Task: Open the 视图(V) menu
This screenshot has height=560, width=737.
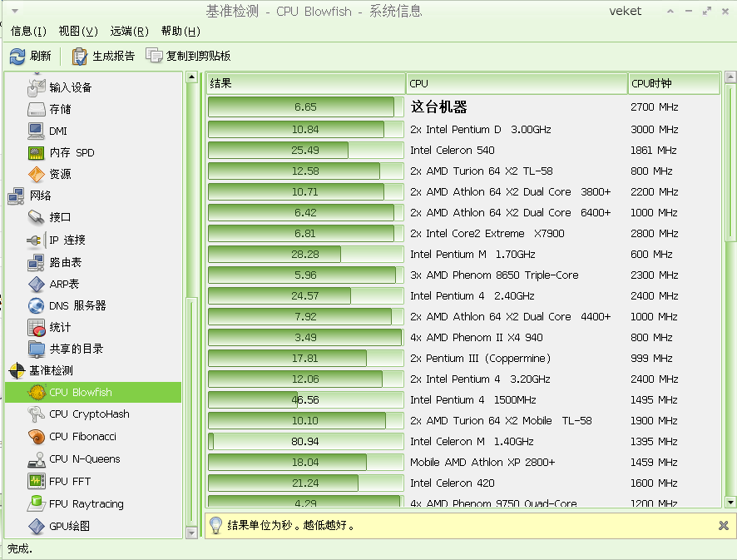Action: [78, 31]
